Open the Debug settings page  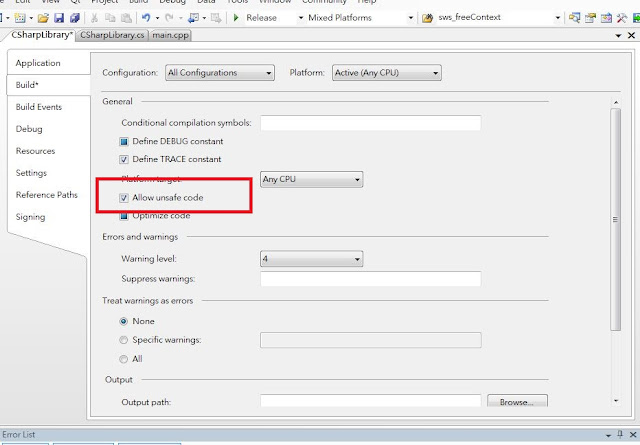click(x=29, y=129)
